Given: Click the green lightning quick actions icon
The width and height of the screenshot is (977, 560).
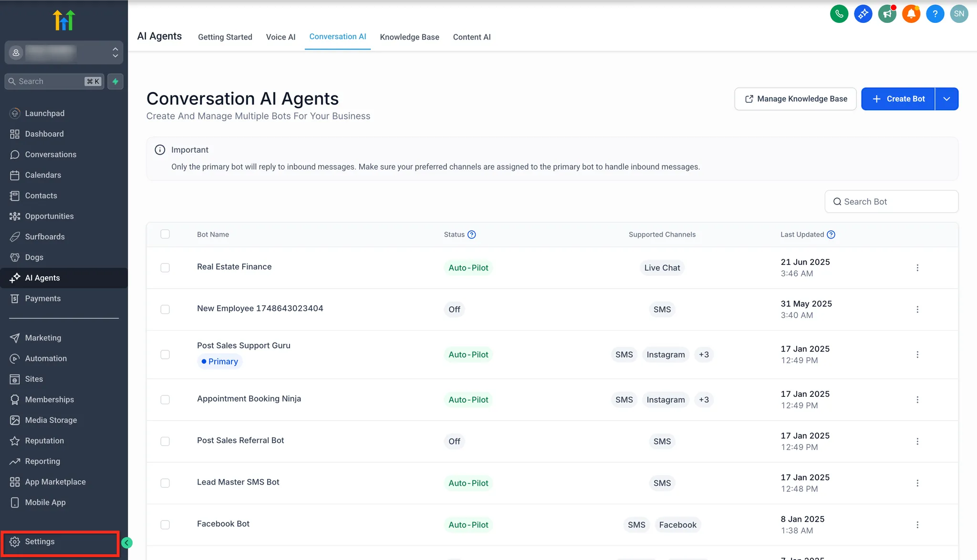Looking at the screenshot, I should coord(115,82).
